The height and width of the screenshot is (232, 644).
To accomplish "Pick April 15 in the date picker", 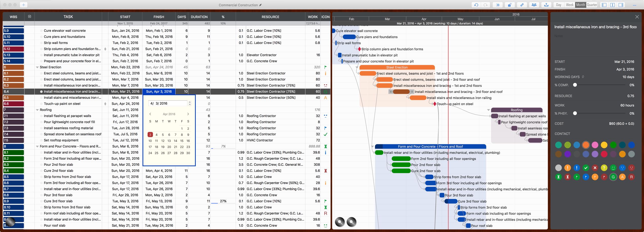I will pos(182,141).
